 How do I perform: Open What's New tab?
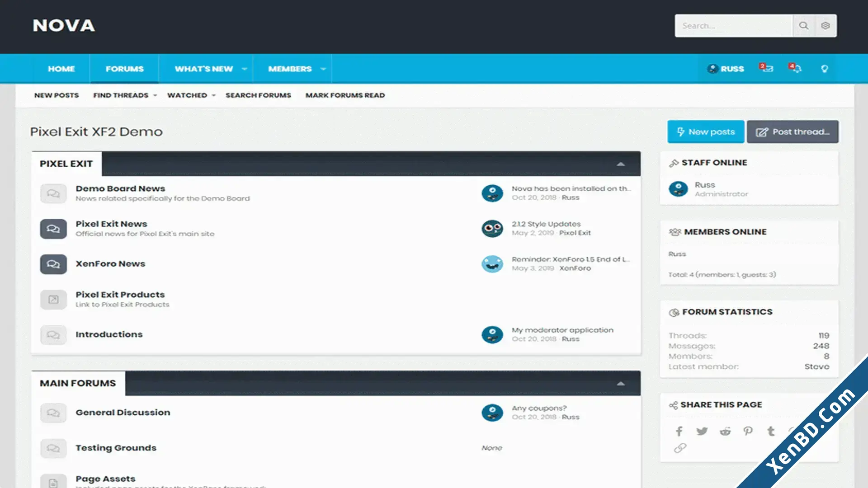click(204, 69)
